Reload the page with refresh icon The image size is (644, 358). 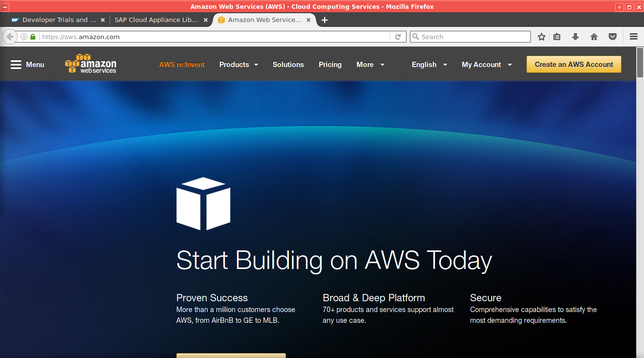(398, 37)
